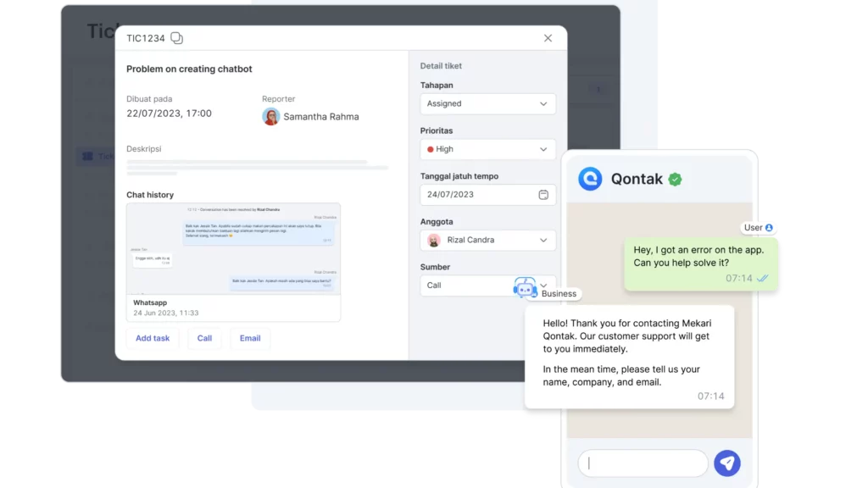Screen dimensions: 868x488
Task: Click the Mekari Qontak auto-reply message bubble
Action: point(630,357)
